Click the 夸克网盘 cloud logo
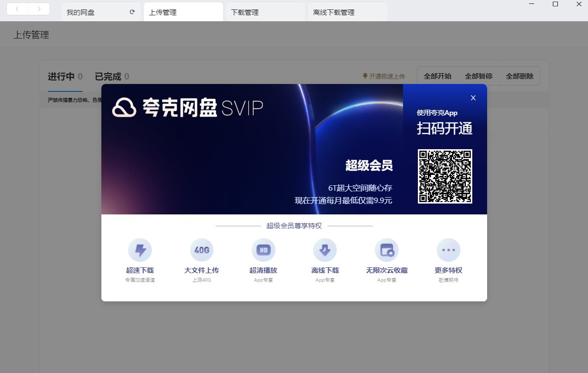Image resolution: width=588 pixels, height=373 pixels. pos(124,108)
